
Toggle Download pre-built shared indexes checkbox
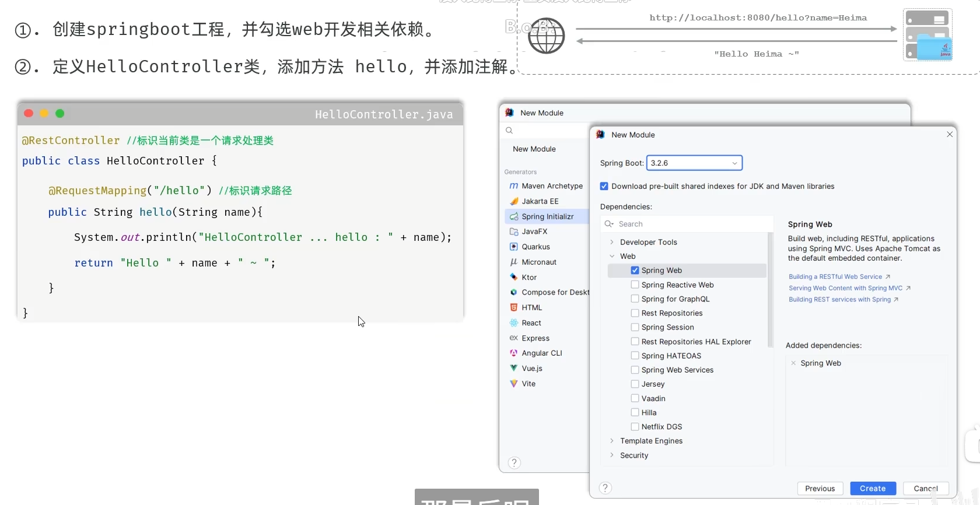pyautogui.click(x=604, y=186)
